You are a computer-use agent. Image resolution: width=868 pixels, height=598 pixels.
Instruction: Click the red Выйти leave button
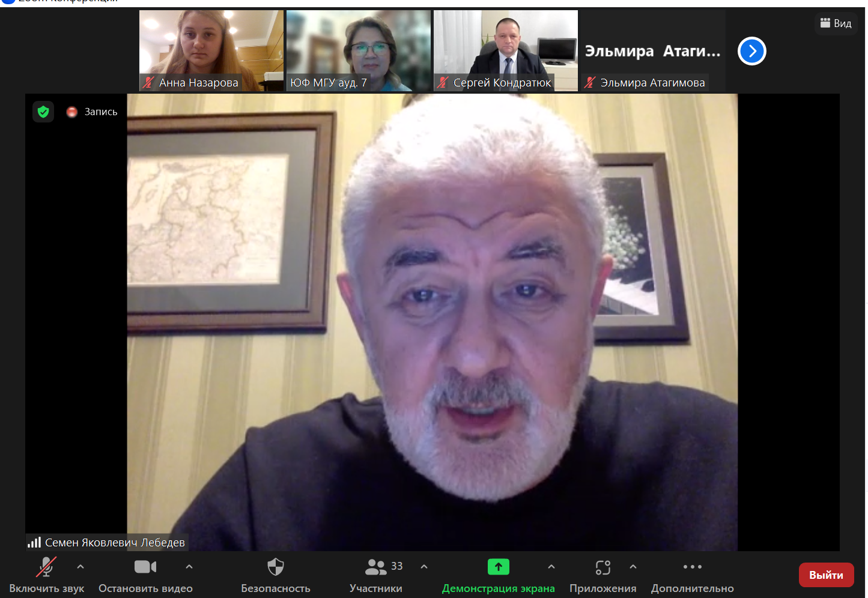[x=826, y=575]
